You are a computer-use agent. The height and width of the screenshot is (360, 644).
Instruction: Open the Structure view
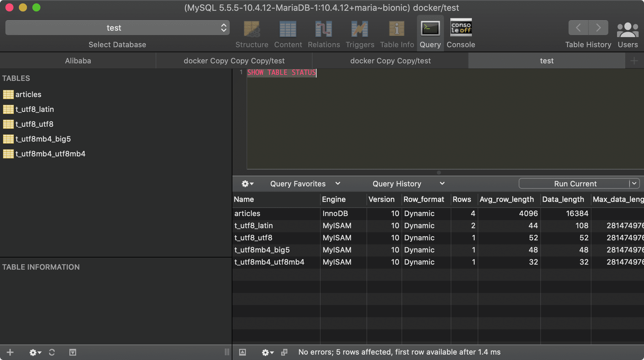pyautogui.click(x=252, y=33)
